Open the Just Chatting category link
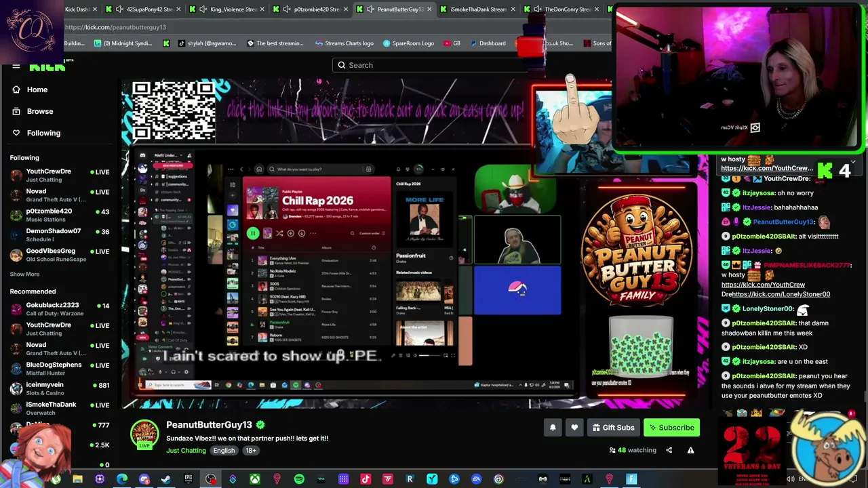This screenshot has width=868, height=488. pyautogui.click(x=186, y=451)
